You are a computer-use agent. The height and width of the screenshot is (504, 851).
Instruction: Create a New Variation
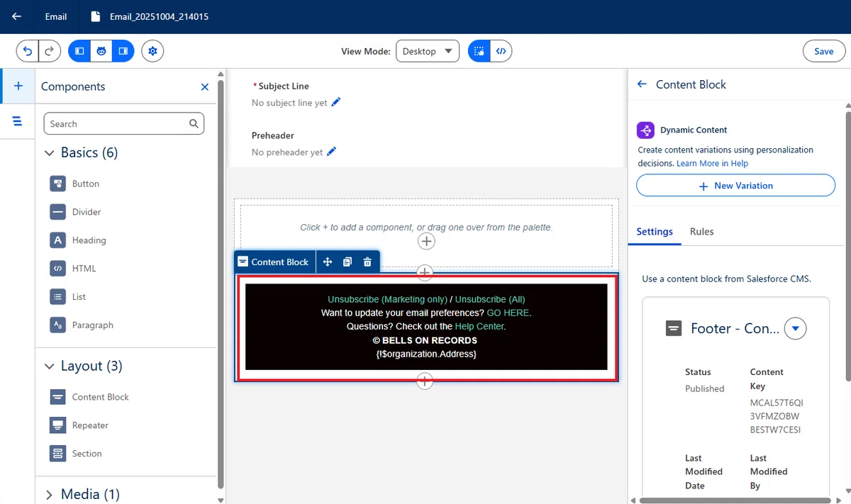tap(735, 185)
